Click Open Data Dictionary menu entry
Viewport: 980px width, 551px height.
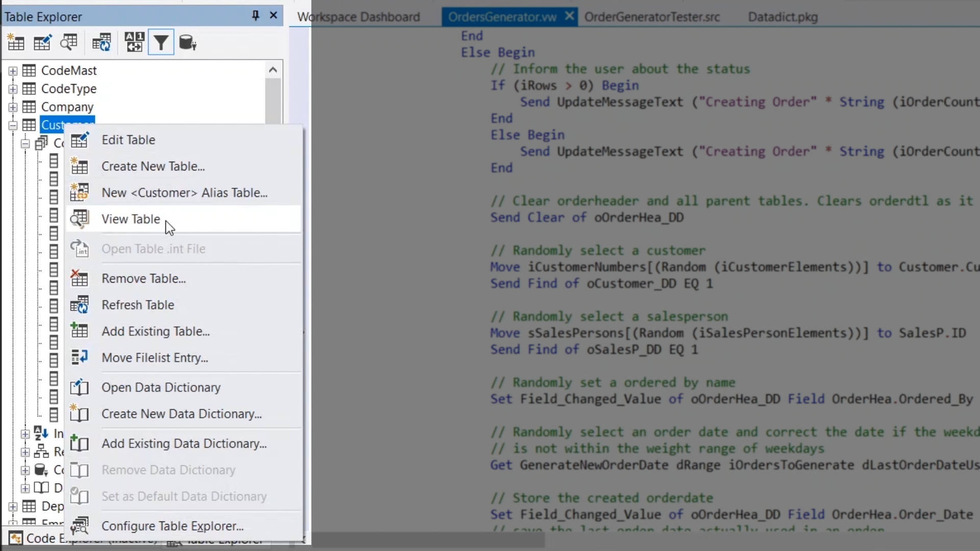pos(161,388)
